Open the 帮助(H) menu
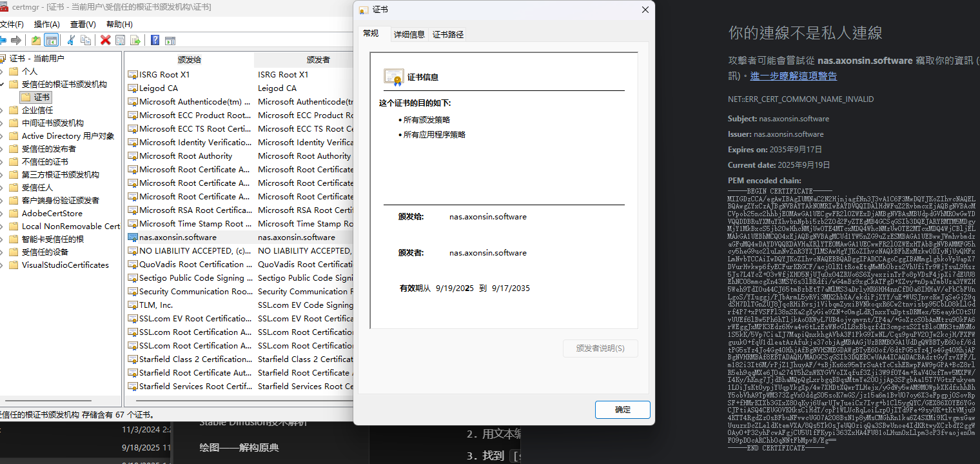This screenshot has width=980, height=464. pyautogui.click(x=119, y=24)
